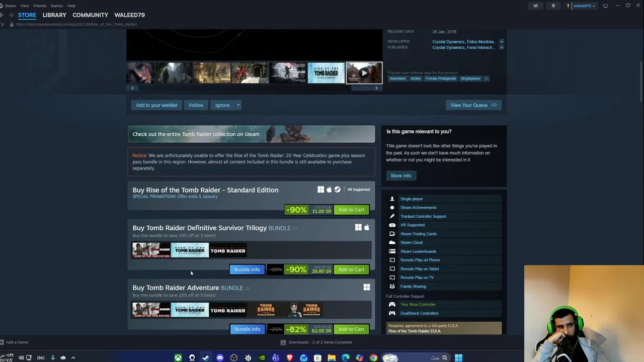Select the first screenshot thumbnail

click(x=140, y=73)
